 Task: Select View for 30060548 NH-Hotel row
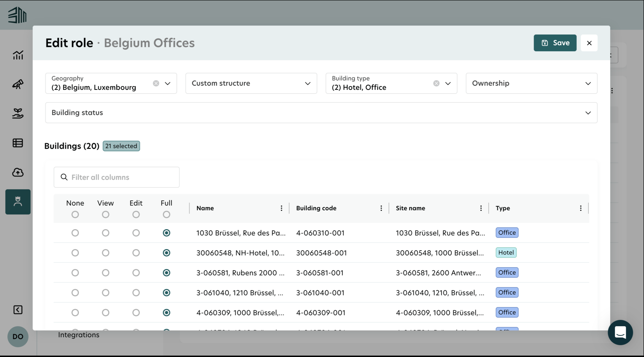(105, 253)
